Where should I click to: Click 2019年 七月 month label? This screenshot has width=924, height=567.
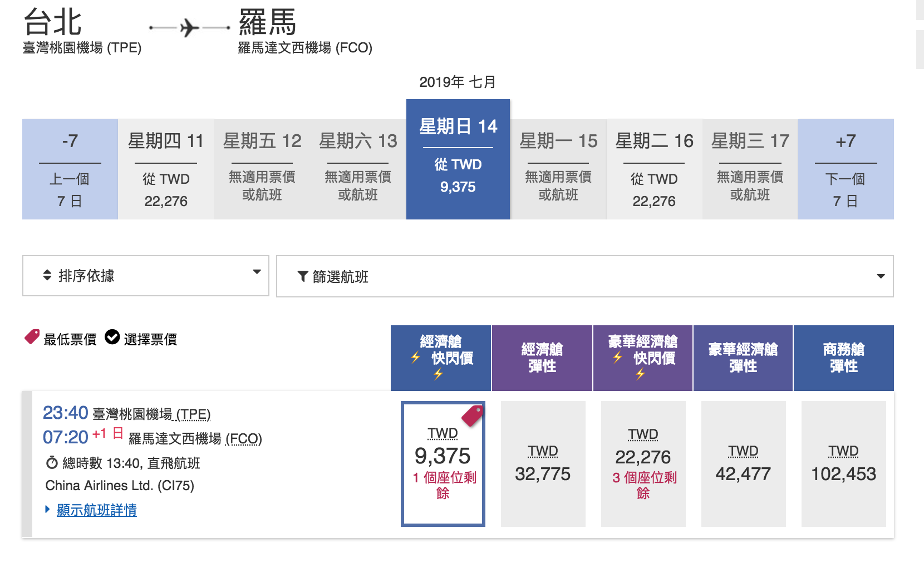458,82
